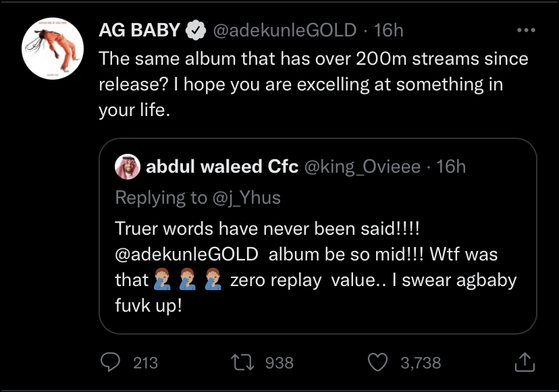Image resolution: width=559 pixels, height=392 pixels.
Task: Open the quoted tweet text body
Action: 316,267
